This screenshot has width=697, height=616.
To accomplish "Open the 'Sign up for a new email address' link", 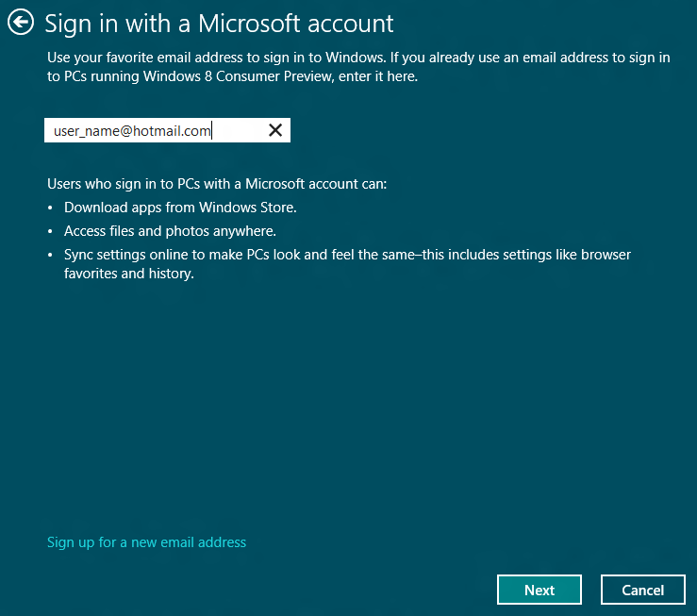I will pyautogui.click(x=146, y=542).
